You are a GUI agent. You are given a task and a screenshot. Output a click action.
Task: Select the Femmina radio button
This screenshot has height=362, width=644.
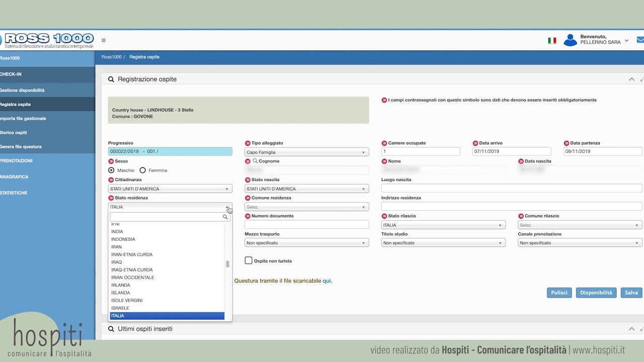(143, 170)
